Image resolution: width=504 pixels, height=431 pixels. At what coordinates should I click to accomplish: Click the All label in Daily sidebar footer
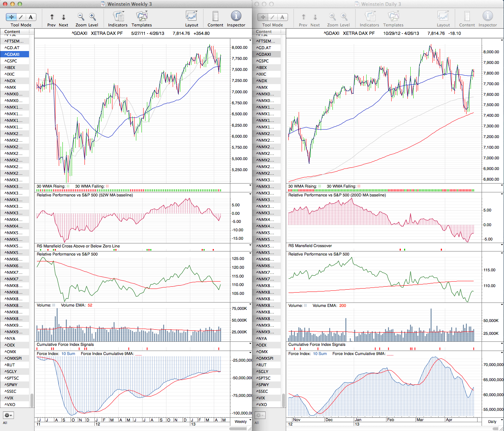click(x=257, y=423)
